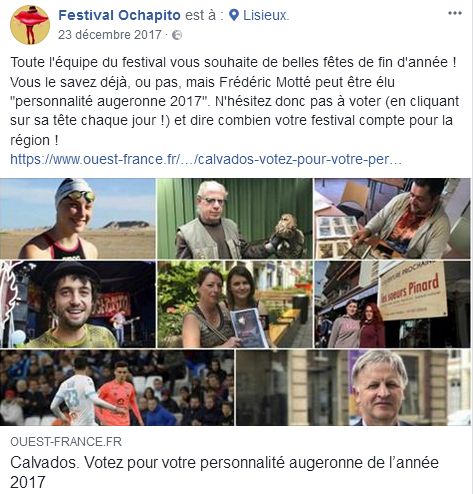Follow the ouest-france.fr article URL
This screenshot has height=494, width=473.
coord(206,159)
